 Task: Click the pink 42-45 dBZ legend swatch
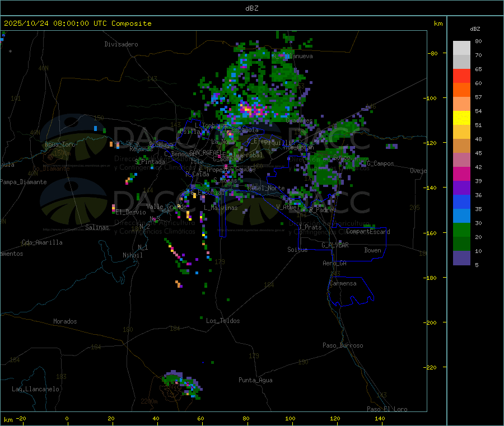461,160
